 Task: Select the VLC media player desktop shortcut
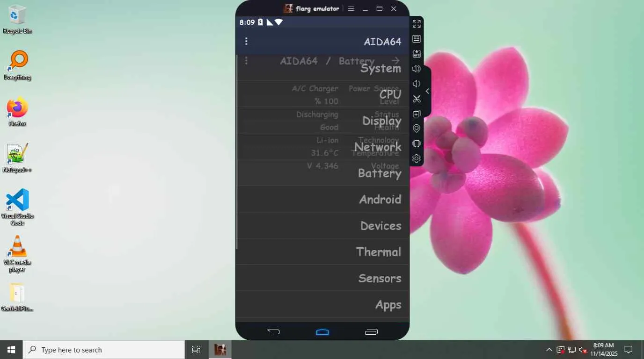(17, 254)
